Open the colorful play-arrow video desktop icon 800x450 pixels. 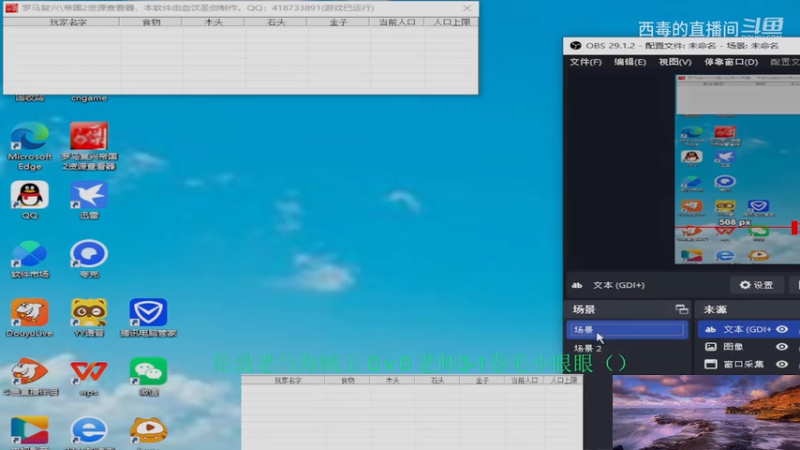pos(30,432)
